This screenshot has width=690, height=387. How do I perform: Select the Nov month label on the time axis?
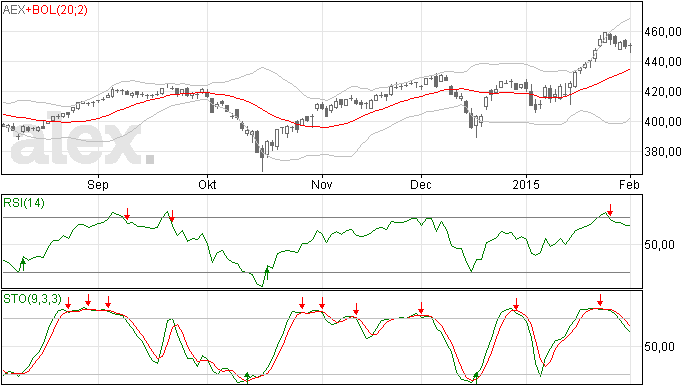[322, 184]
